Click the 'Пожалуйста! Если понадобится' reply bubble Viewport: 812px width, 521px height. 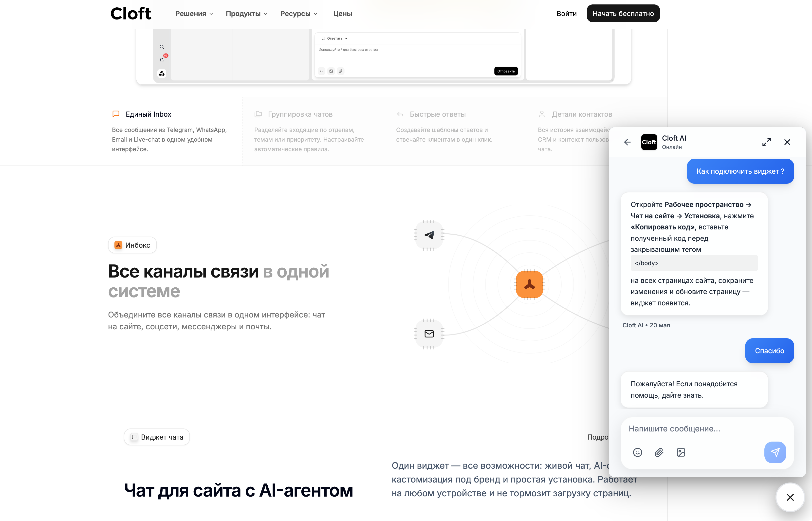694,390
